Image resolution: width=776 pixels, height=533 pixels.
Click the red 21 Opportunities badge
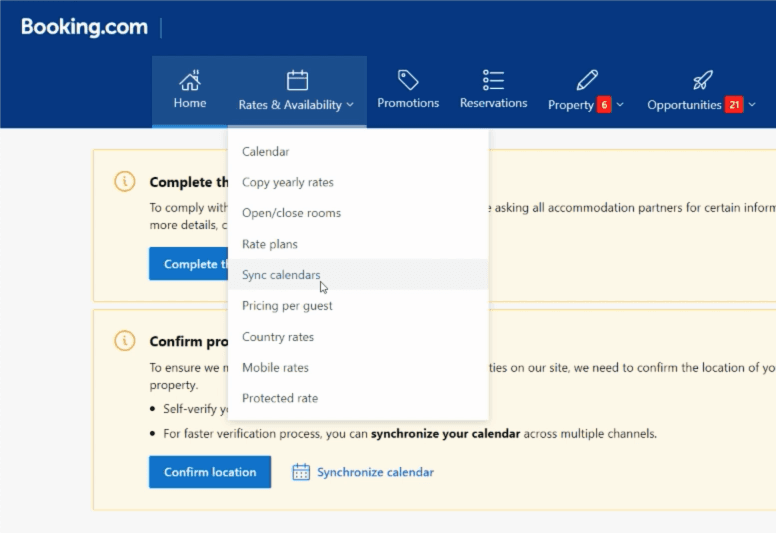point(734,105)
